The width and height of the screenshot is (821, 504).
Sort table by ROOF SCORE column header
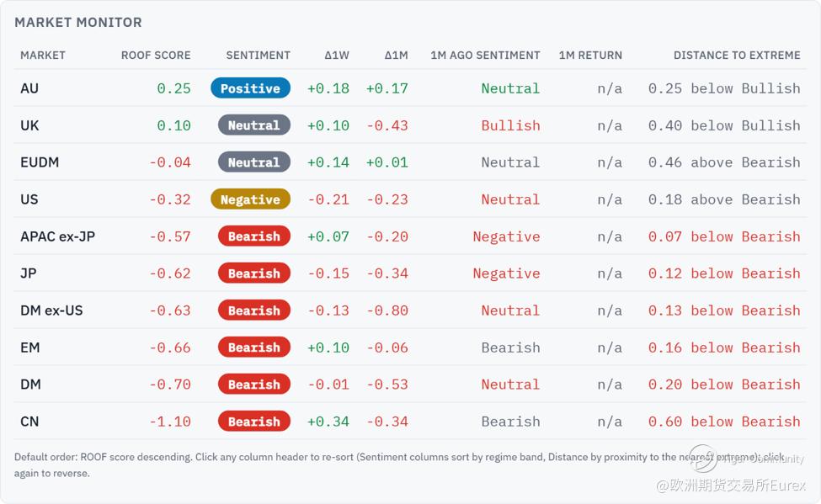click(156, 56)
